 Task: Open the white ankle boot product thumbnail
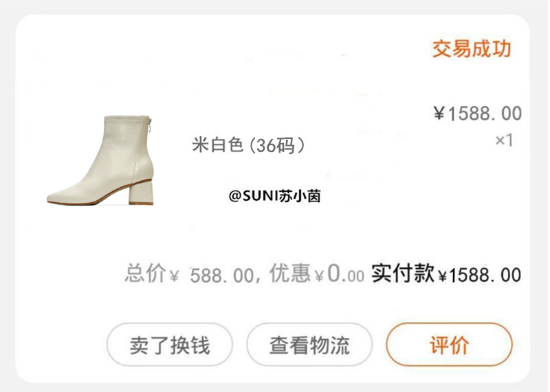[x=100, y=160]
